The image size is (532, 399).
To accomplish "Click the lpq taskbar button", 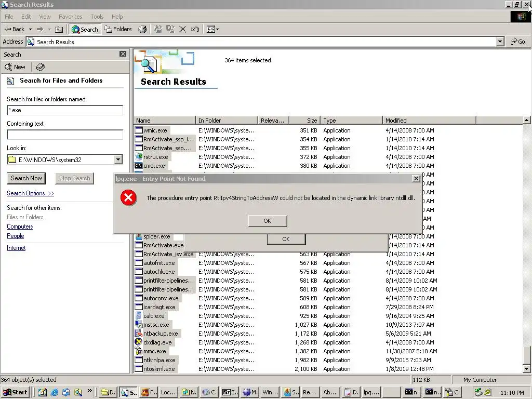I will 371,393.
